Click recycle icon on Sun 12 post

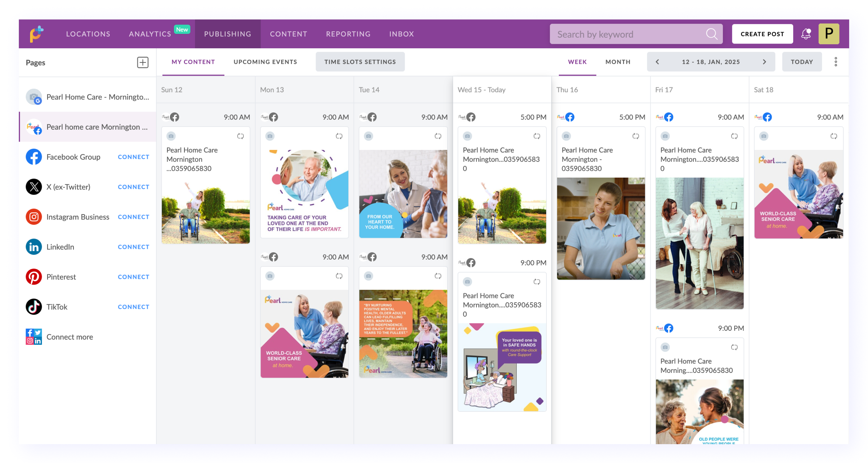240,136
